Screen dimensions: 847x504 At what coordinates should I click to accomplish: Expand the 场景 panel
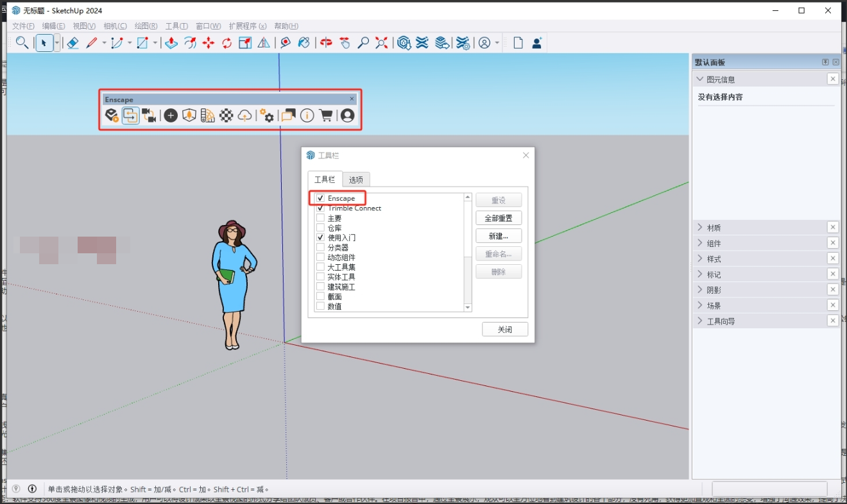(700, 306)
